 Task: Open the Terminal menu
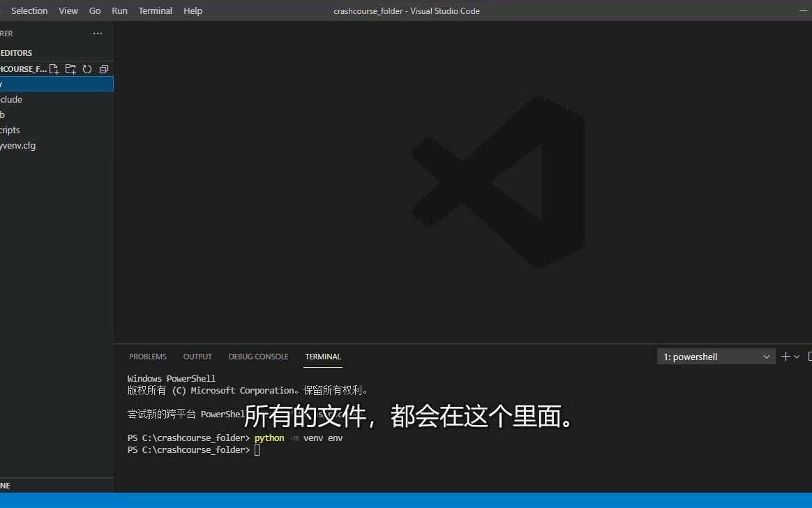155,10
